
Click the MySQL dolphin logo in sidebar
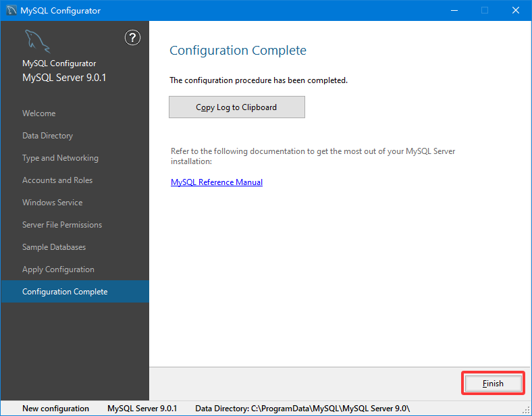pos(37,41)
